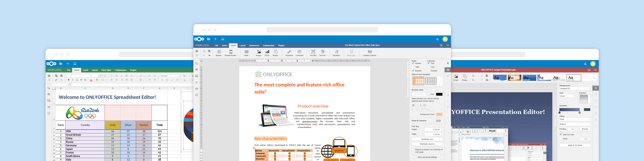Screen dimensions: 644x161
Task: Open the Pivot Table tab in the spreadsheet
Action: pos(106,70)
